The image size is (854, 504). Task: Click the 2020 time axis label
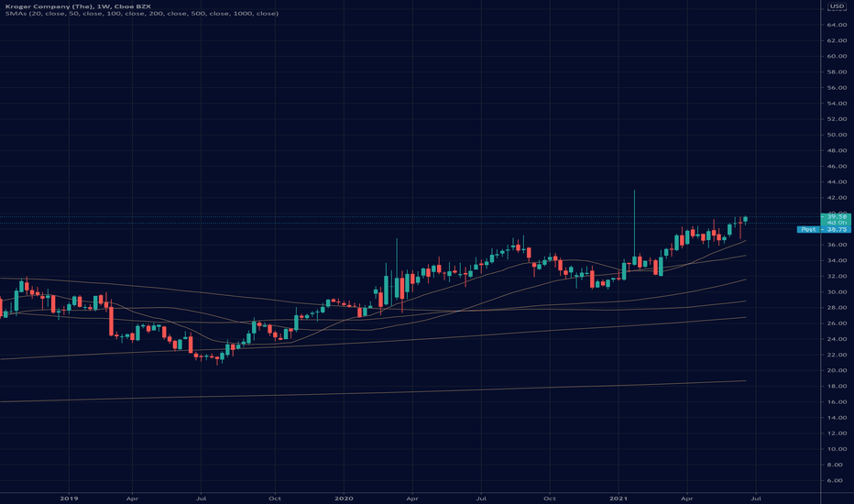tap(344, 499)
